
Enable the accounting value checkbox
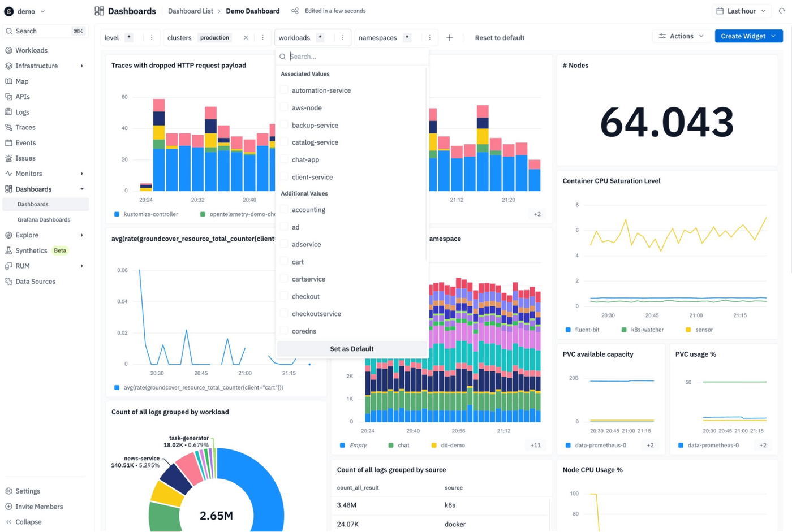tap(284, 209)
